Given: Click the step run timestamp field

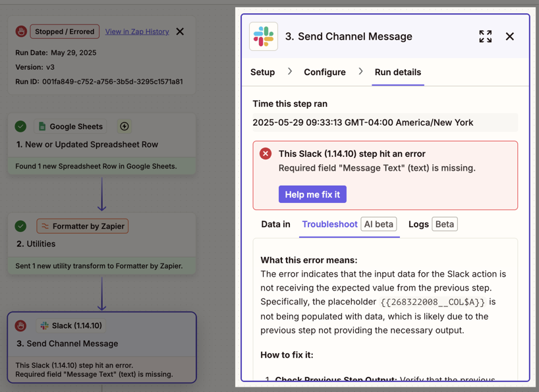Looking at the screenshot, I should (385, 123).
